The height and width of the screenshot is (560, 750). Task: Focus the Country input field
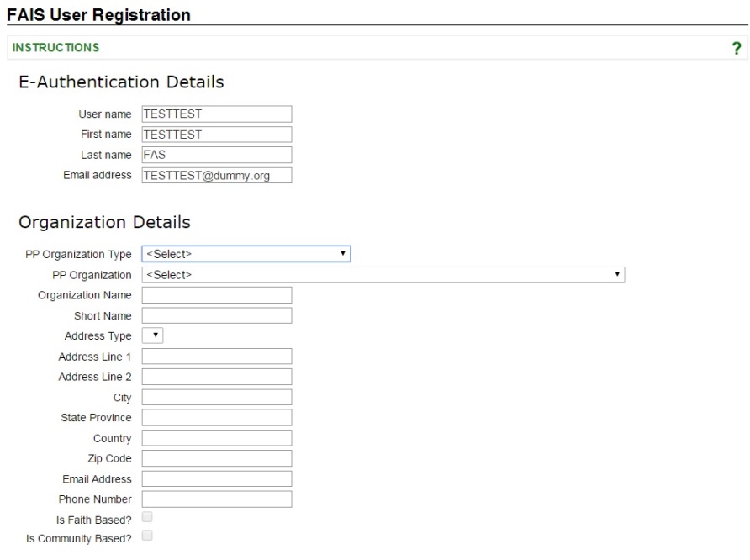tap(216, 438)
